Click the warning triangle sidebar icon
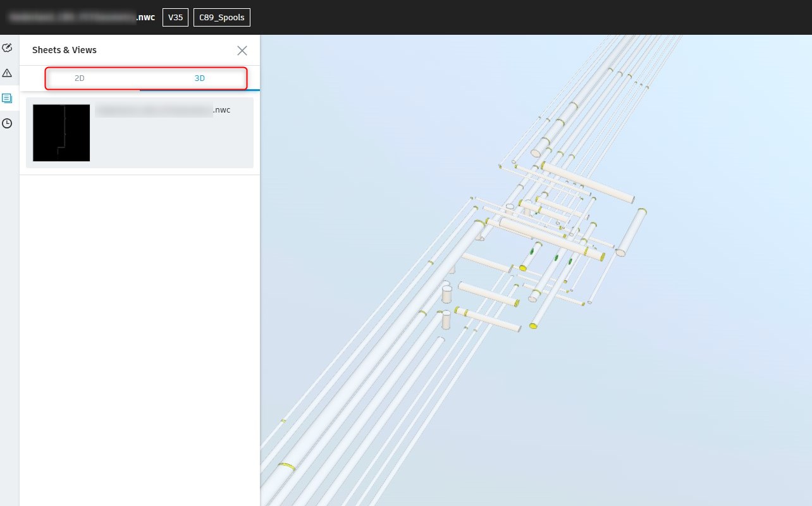The height and width of the screenshot is (506, 812). [8, 73]
